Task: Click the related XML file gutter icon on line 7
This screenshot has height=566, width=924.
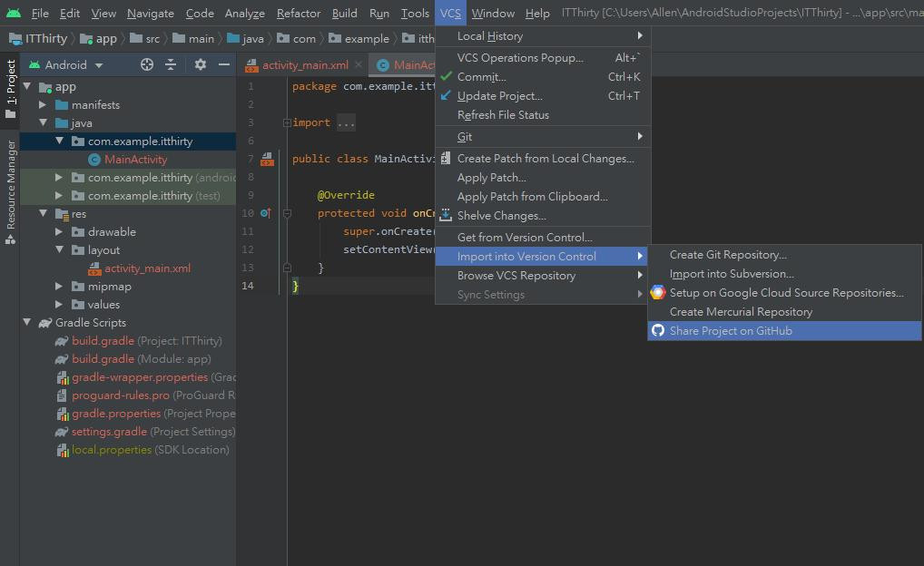Action: click(x=267, y=159)
